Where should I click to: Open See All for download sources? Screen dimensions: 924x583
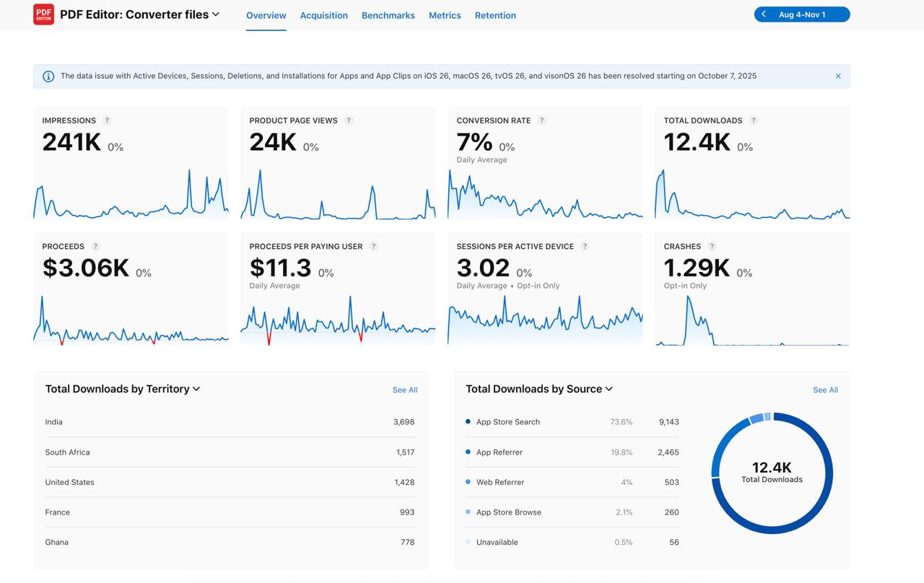coord(825,390)
